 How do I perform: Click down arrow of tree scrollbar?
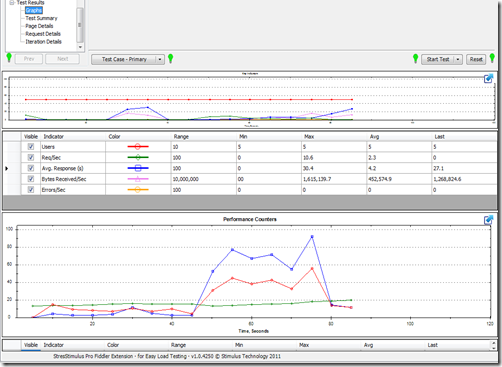[80, 47]
